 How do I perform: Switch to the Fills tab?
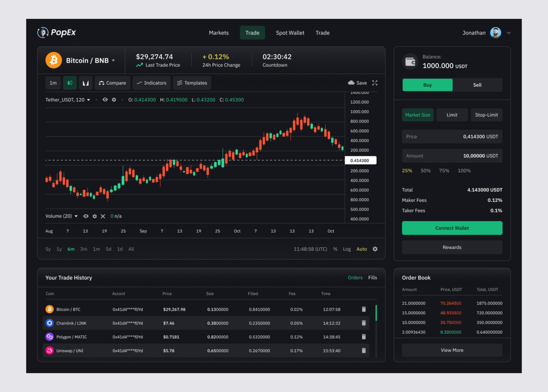[372, 278]
